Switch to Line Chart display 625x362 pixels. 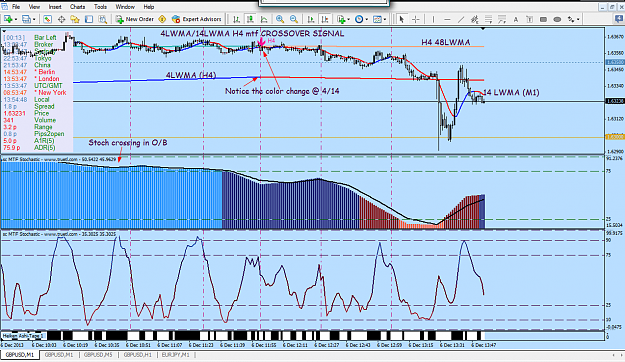pos(264,19)
